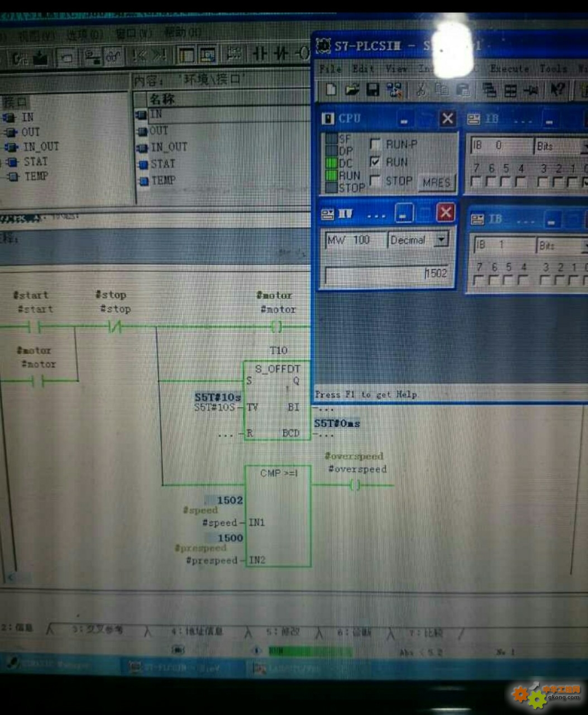
Task: Open the Execute menu in S7-PLCSIM
Action: pos(510,69)
